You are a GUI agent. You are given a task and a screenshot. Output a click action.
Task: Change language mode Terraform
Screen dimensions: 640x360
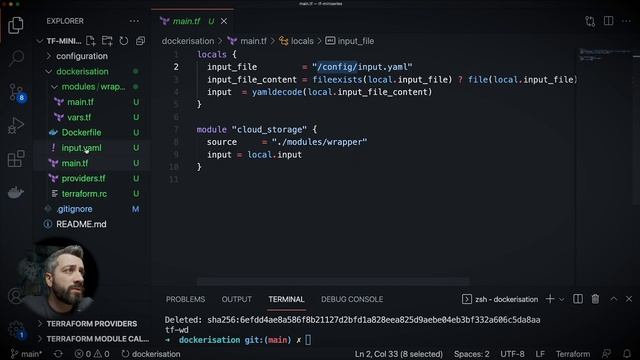pyautogui.click(x=573, y=354)
